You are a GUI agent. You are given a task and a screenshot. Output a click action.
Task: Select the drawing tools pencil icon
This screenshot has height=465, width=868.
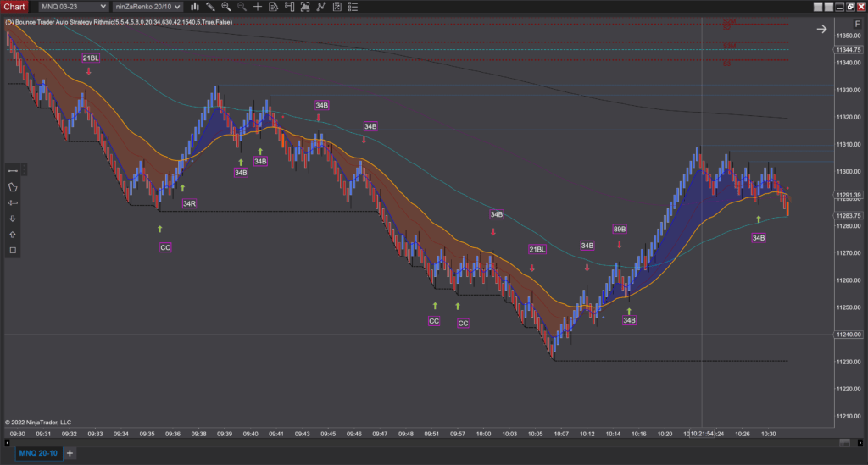point(210,7)
